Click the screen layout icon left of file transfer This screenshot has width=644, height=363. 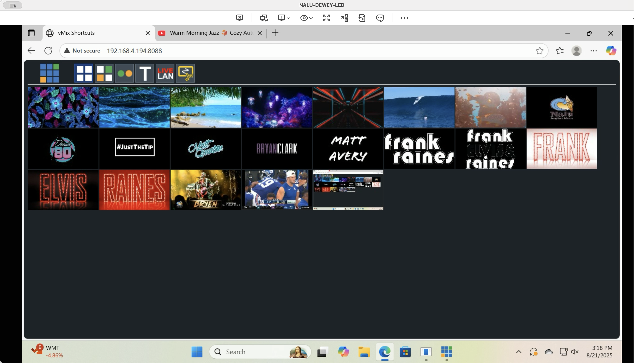point(344,18)
